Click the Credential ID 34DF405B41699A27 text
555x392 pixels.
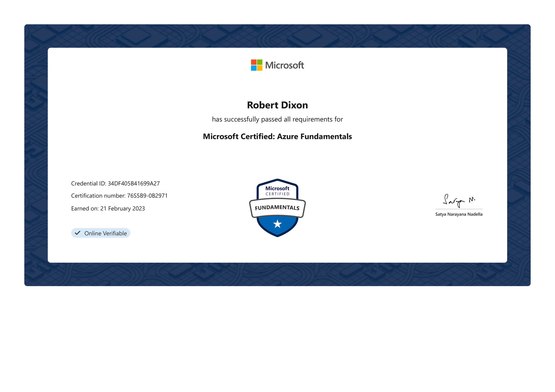pyautogui.click(x=115, y=184)
